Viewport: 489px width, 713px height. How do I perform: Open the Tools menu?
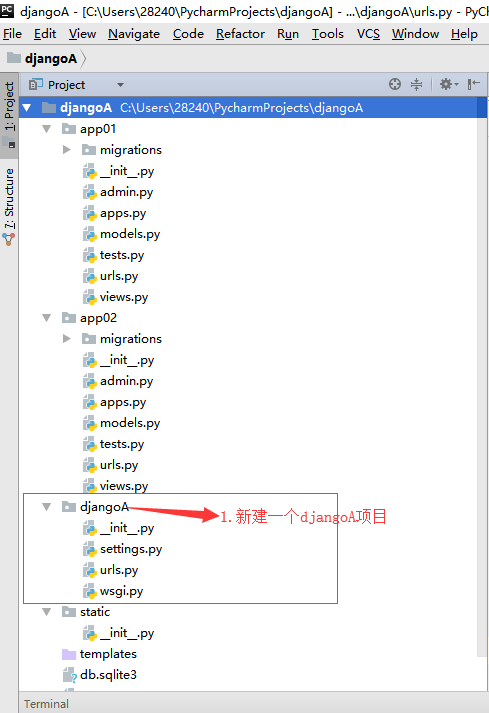pos(328,34)
